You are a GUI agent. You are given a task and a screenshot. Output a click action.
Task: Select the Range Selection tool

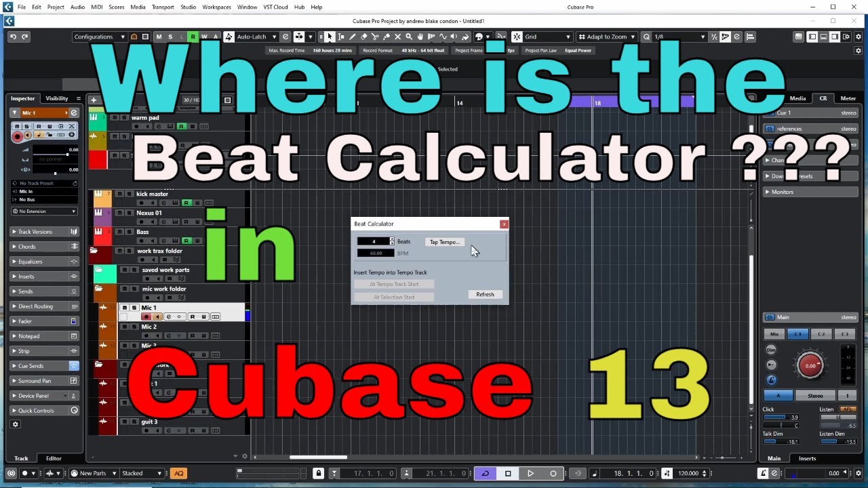340,37
